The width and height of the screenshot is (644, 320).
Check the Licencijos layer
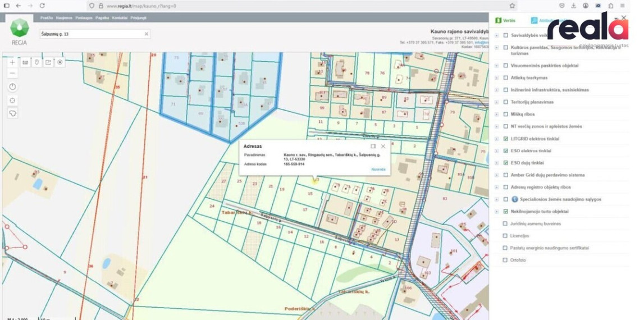click(505, 236)
